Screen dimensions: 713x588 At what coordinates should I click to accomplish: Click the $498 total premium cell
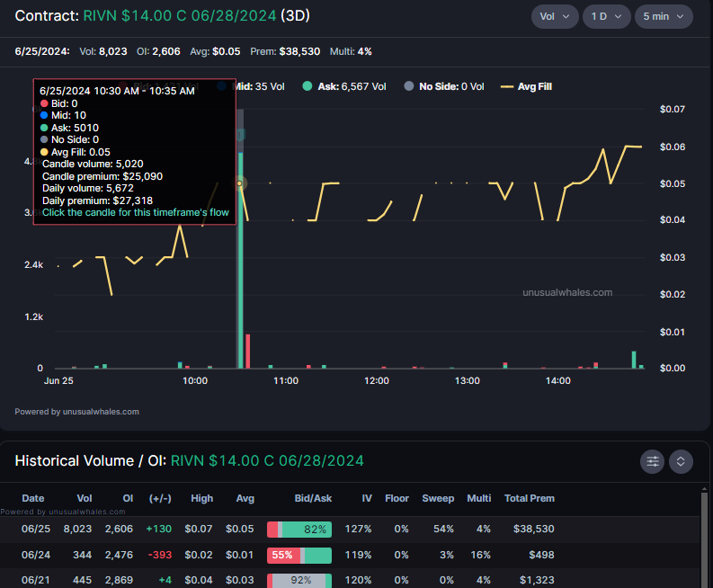pos(541,555)
